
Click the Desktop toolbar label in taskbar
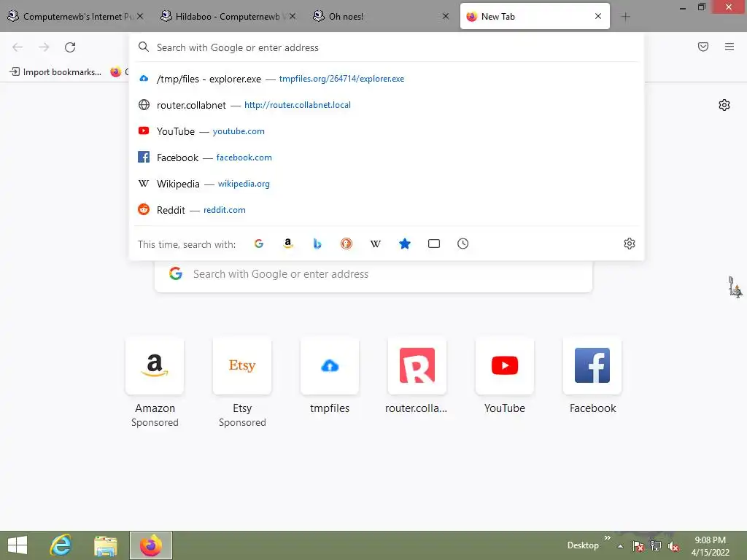point(583,545)
